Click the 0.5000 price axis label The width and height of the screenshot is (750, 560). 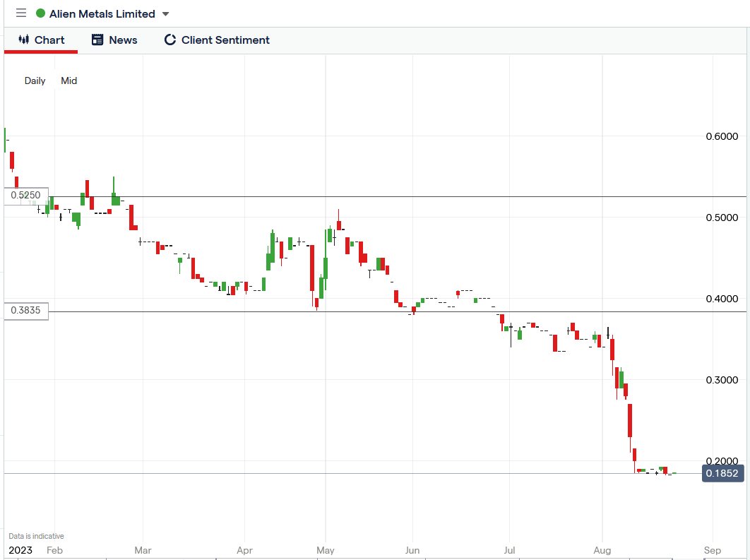tap(722, 218)
